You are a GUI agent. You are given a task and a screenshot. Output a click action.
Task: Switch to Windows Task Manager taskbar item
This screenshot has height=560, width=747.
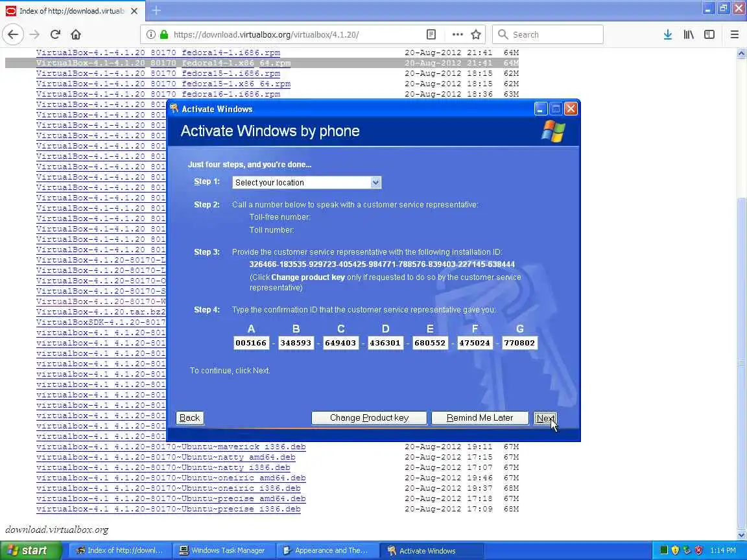tap(223, 550)
